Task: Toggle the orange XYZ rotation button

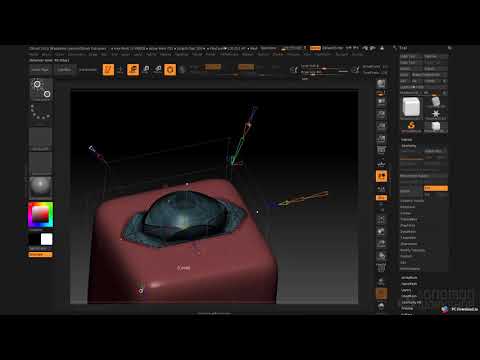Action: click(x=381, y=198)
